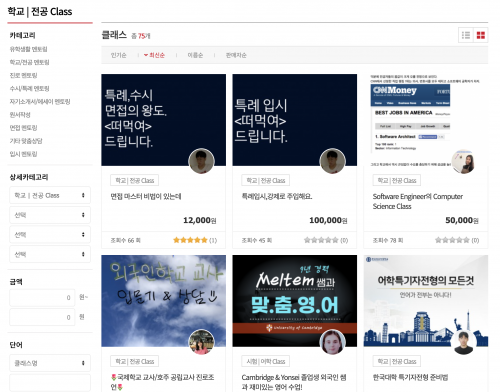
Task: Open Meltem 쌤과 맞춤영어 thumbnail
Action: tap(295, 301)
